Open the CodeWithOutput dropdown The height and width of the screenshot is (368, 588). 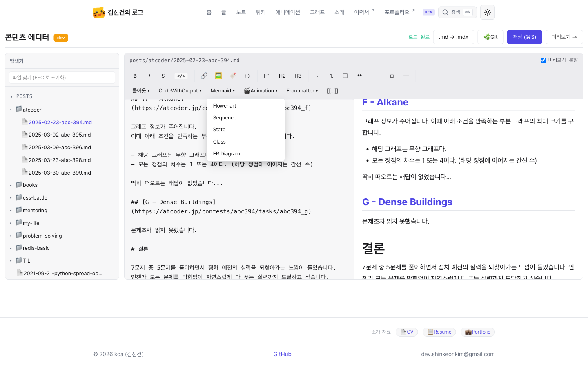point(180,91)
